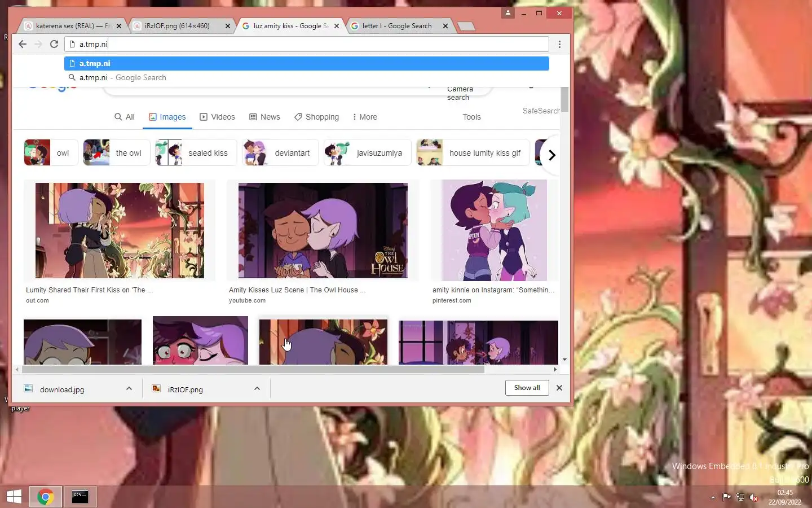This screenshot has width=812, height=508.
Task: Select 'house lumity kiss gif' chip
Action: 473,153
